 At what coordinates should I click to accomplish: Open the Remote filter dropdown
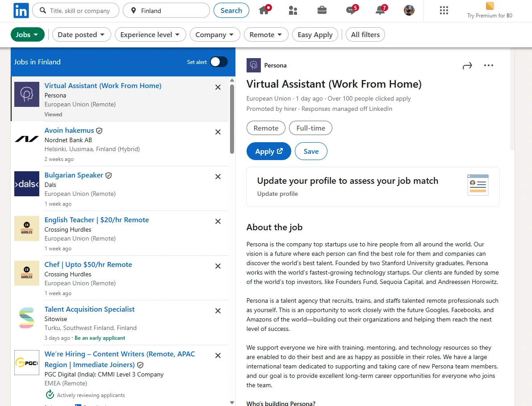point(266,35)
